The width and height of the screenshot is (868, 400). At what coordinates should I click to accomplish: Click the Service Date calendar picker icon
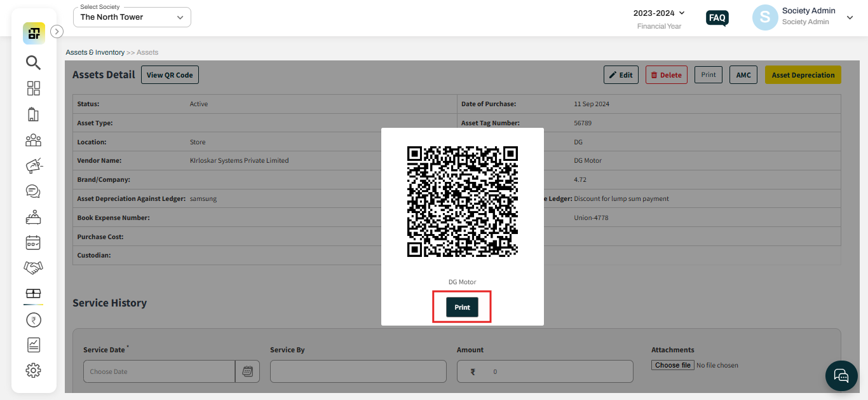[x=247, y=371]
